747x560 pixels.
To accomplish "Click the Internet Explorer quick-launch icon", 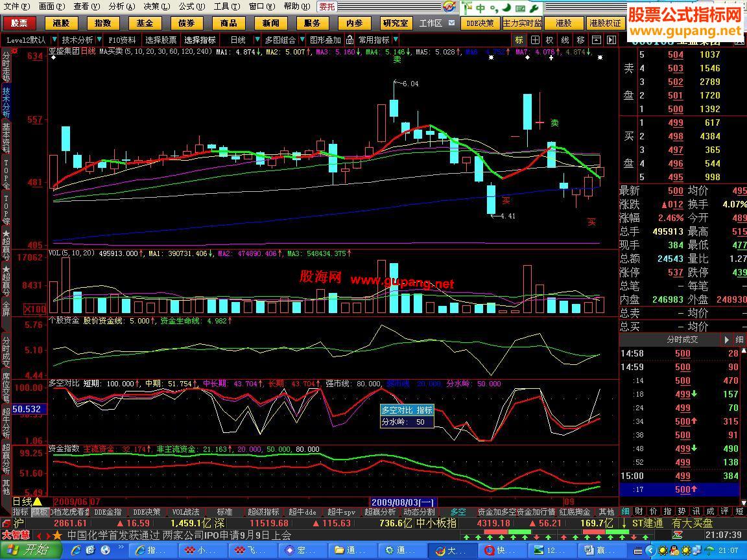I will pyautogui.click(x=76, y=550).
